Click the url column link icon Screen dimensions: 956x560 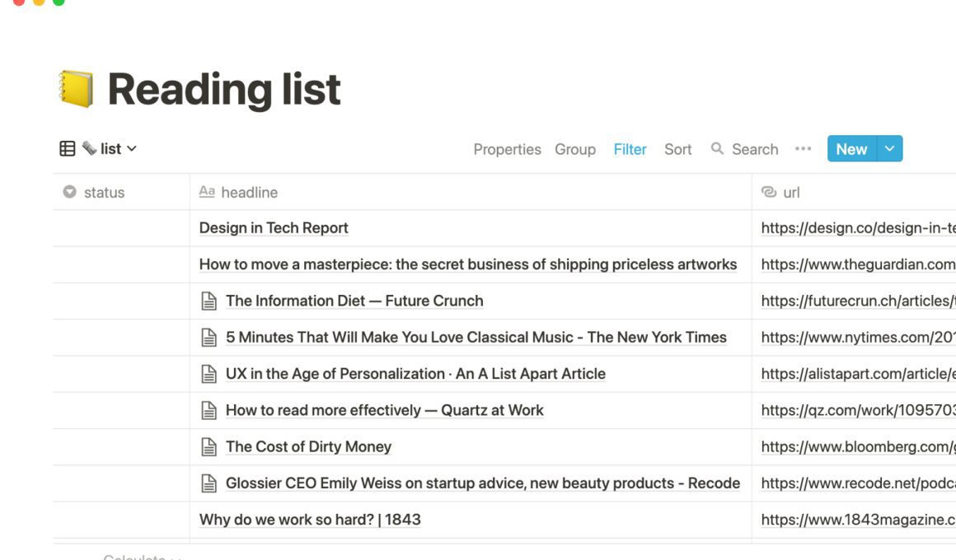pos(769,192)
